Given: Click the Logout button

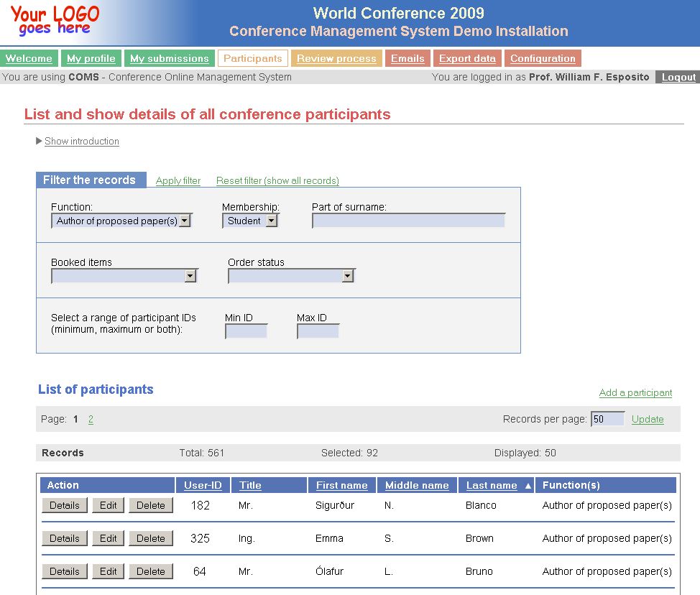Looking at the screenshot, I should 678,77.
